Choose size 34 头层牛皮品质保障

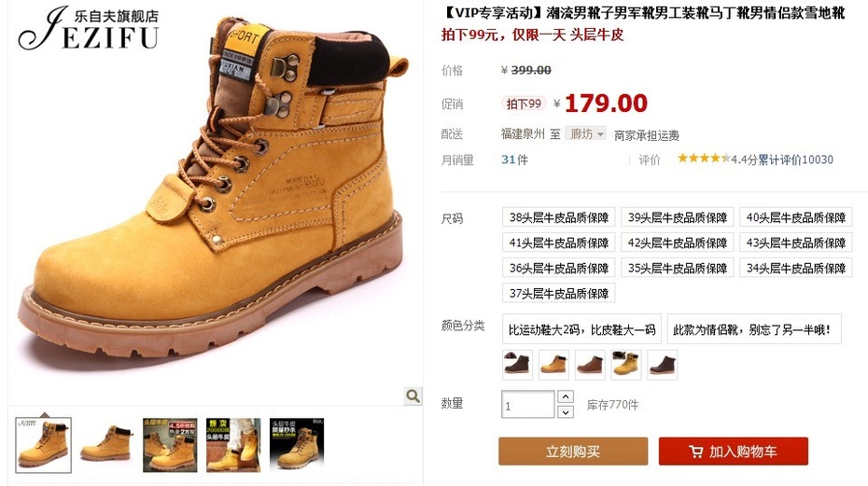[x=795, y=269]
